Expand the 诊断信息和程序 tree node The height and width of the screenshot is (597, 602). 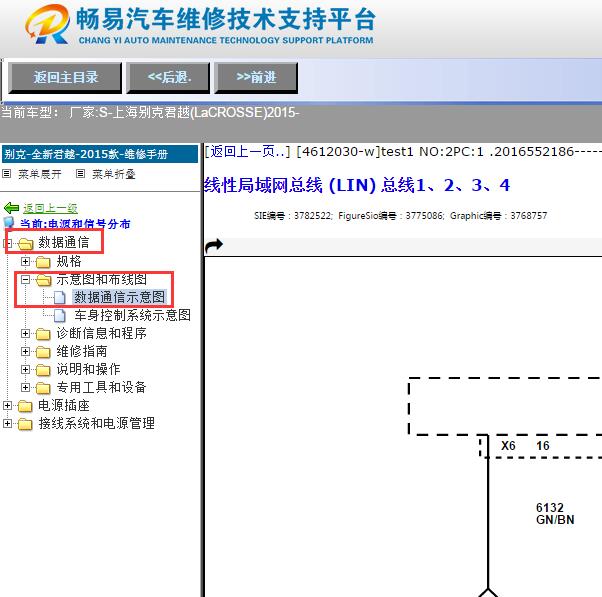pyautogui.click(x=25, y=333)
